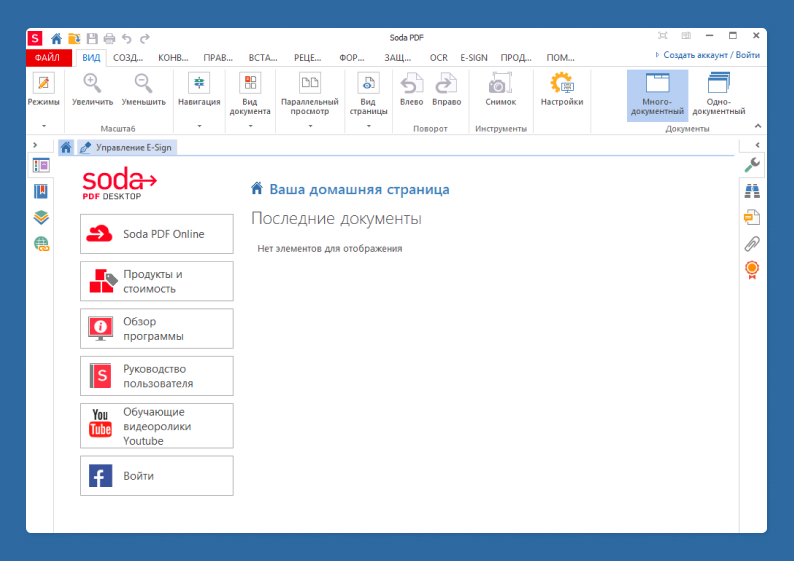Open the Вид документа dropdown
794x561 pixels.
250,126
